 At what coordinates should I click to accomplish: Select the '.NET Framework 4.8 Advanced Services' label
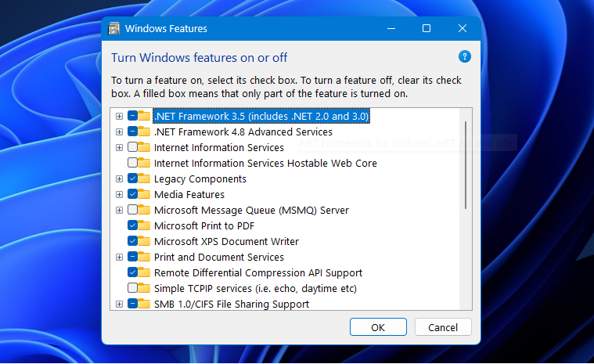(243, 132)
